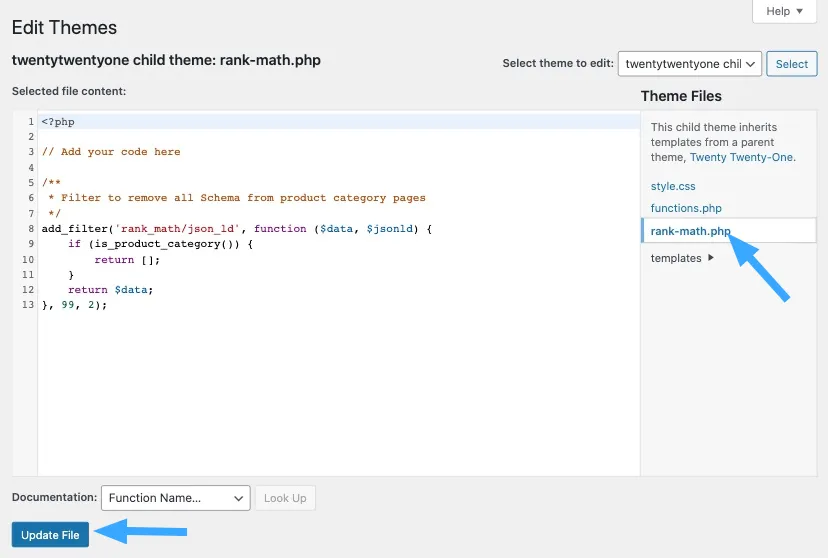
Task: Click the add_filter rank_math/json_ld line
Action: pyautogui.click(x=237, y=229)
